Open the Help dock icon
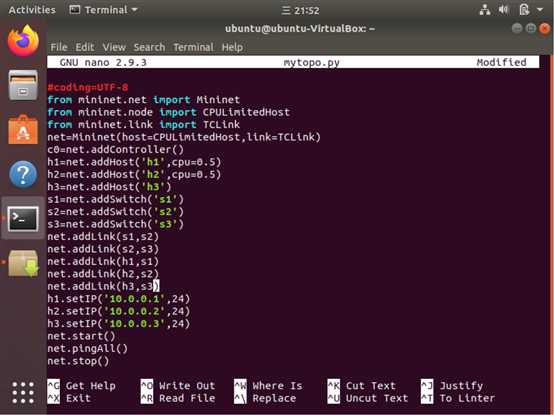 (23, 174)
